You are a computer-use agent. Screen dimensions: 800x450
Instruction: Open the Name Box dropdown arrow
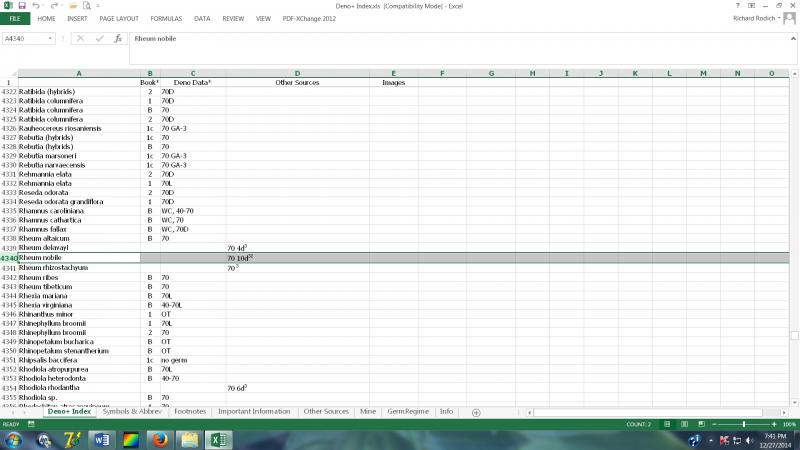pos(51,39)
